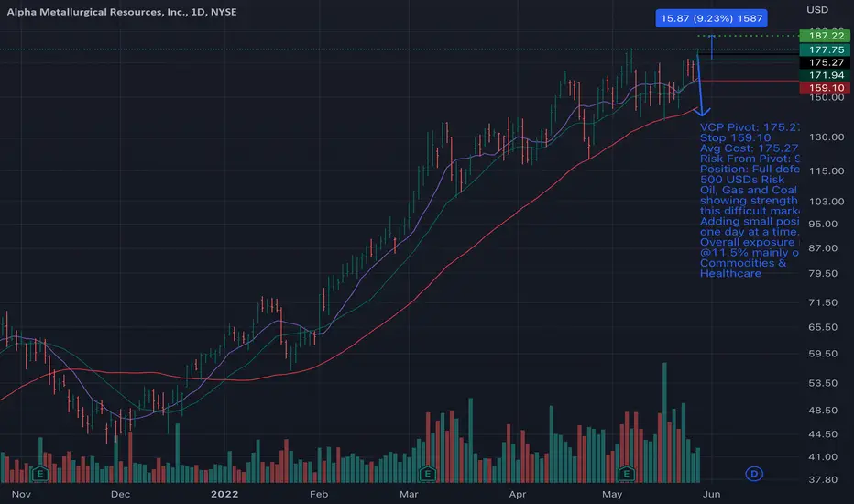Image resolution: width=854 pixels, height=504 pixels.
Task: Select the green 187.22 price label
Action: coord(825,36)
